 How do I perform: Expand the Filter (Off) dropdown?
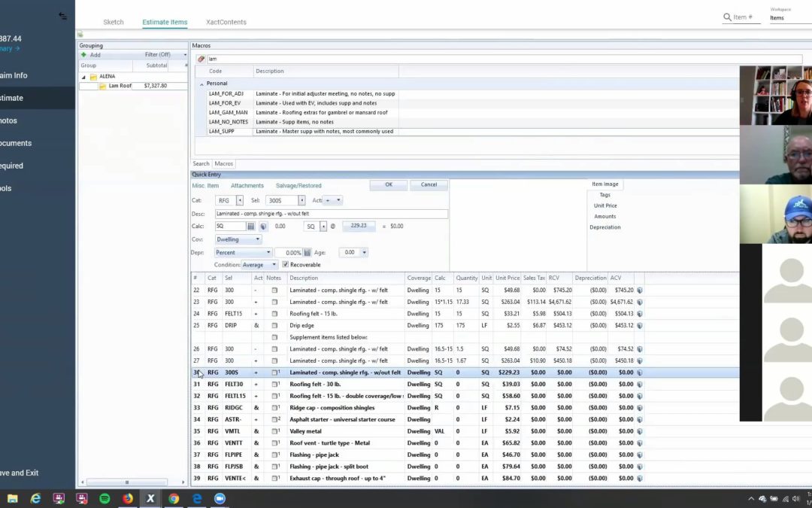[x=185, y=55]
